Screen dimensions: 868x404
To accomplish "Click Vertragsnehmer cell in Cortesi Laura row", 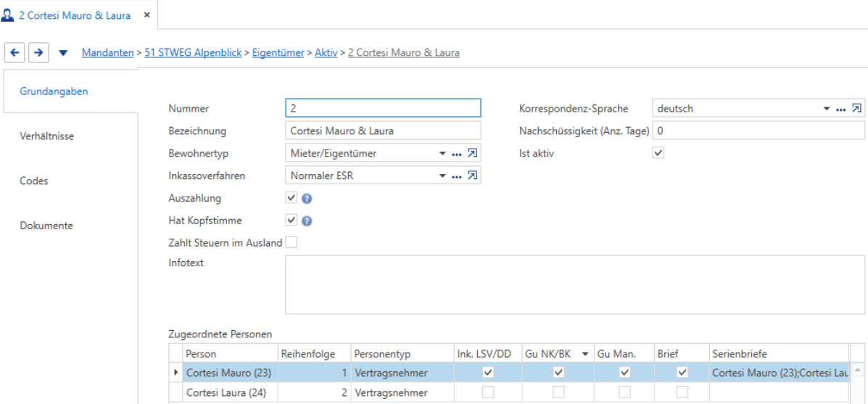I will point(401,392).
